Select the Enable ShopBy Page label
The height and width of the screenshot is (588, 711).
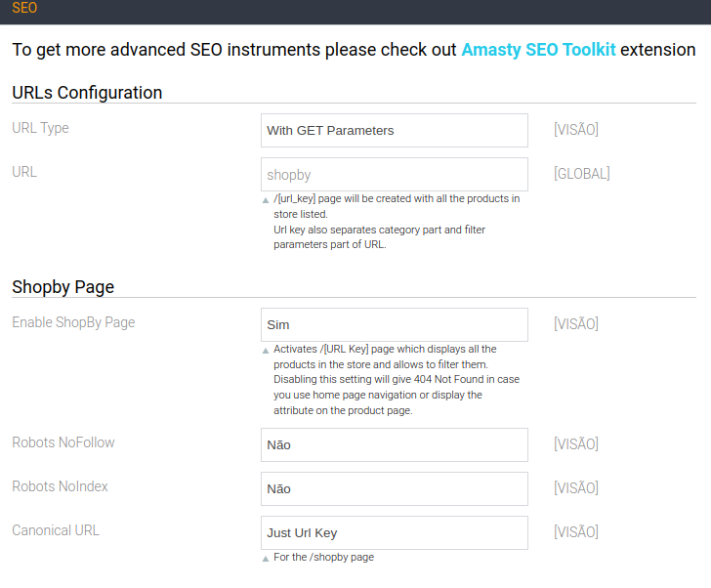(x=73, y=322)
